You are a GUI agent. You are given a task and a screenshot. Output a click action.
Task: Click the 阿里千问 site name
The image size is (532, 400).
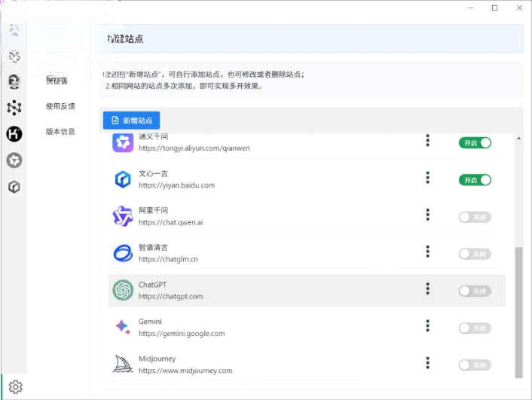tap(153, 210)
